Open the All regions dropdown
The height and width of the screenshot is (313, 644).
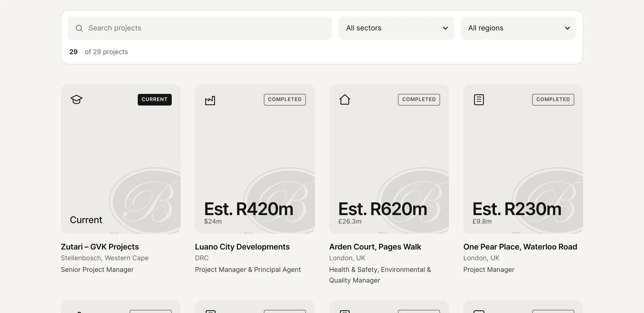(518, 28)
